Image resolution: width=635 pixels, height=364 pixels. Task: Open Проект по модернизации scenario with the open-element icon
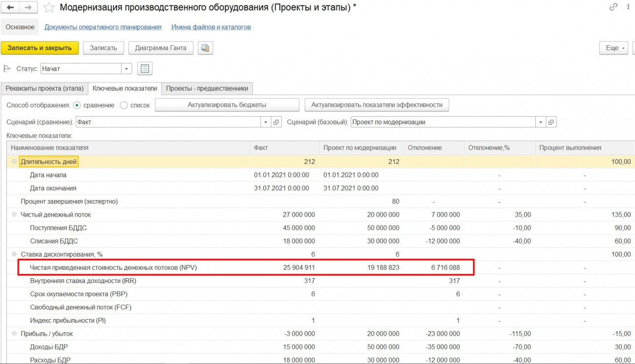coord(551,122)
